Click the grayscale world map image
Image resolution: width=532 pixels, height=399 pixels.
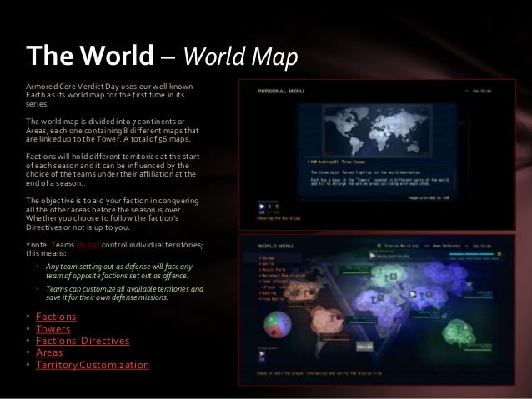point(377,131)
